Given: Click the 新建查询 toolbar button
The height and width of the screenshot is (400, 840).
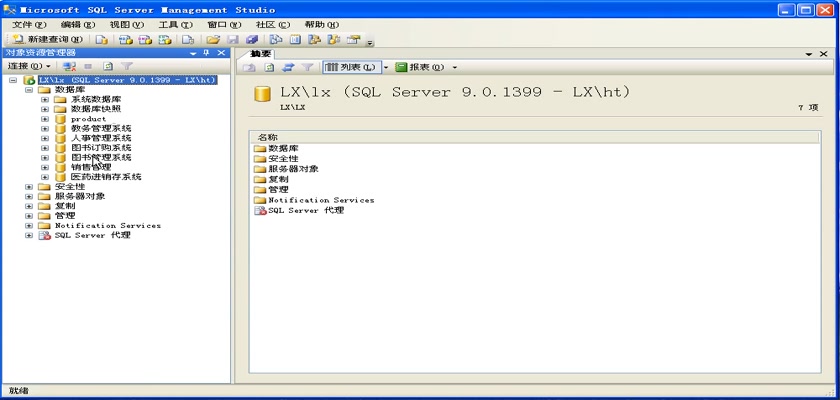Looking at the screenshot, I should coord(48,39).
